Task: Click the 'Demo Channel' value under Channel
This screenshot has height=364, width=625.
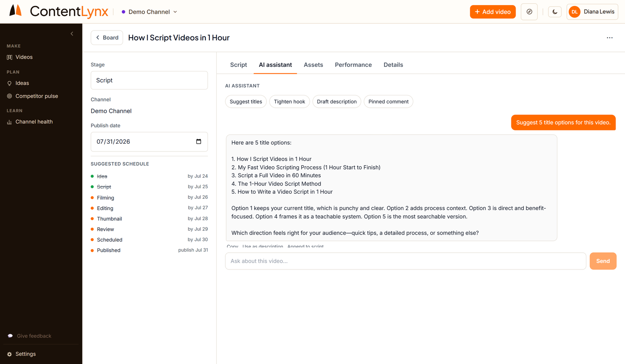Action: [111, 111]
